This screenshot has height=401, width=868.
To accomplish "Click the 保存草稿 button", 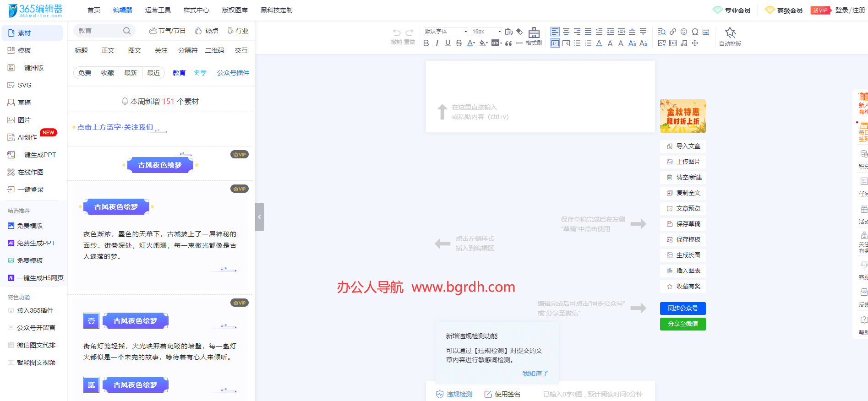I will pos(683,224).
